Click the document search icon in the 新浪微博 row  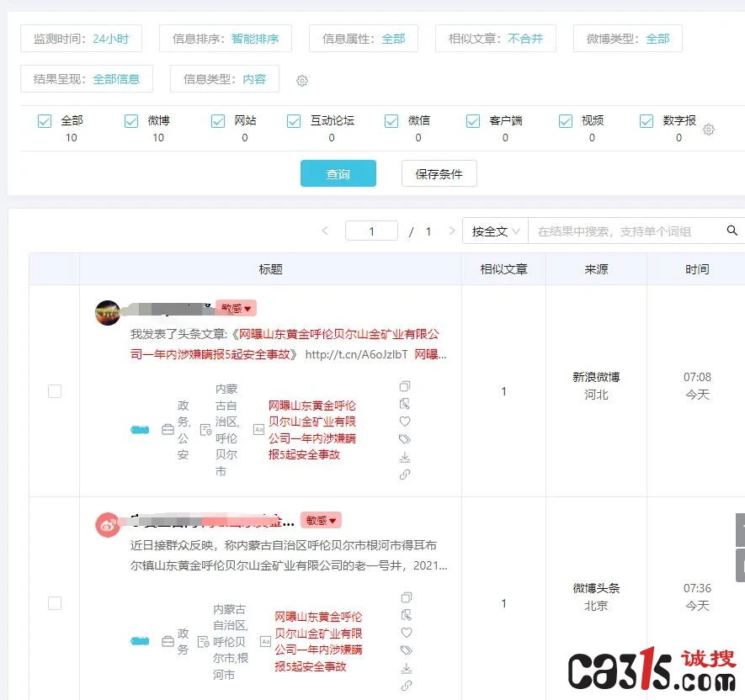point(405,404)
